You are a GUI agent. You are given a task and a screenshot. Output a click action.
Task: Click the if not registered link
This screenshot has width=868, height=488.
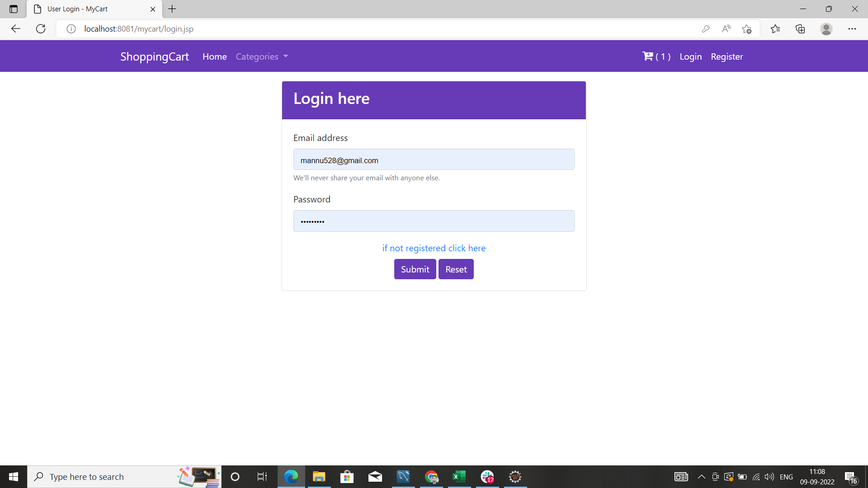(x=434, y=248)
